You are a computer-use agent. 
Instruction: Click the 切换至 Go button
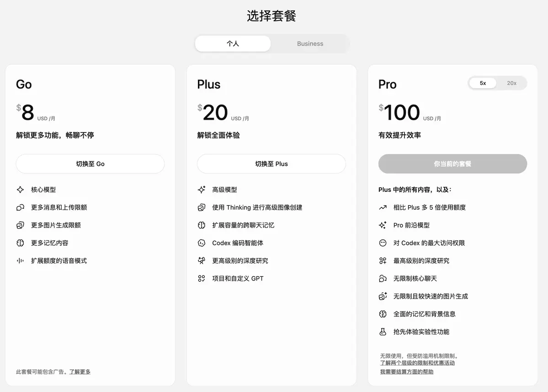90,164
